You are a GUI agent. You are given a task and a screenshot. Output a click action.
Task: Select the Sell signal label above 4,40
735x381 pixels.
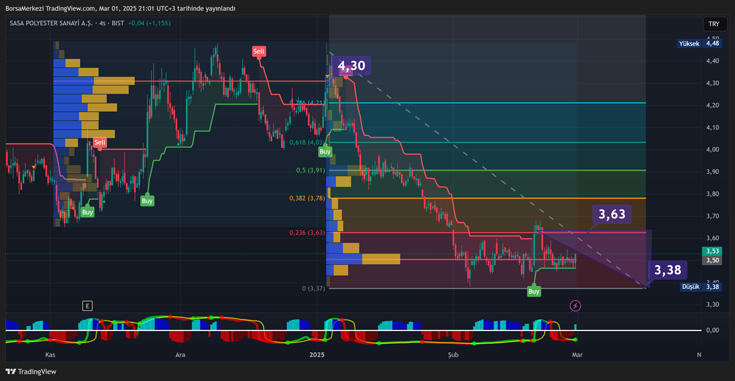click(259, 51)
